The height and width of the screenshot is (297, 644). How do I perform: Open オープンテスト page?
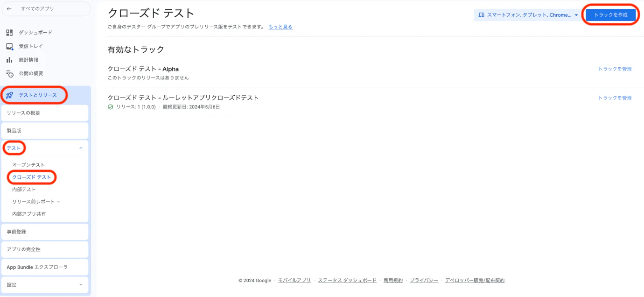coord(28,165)
